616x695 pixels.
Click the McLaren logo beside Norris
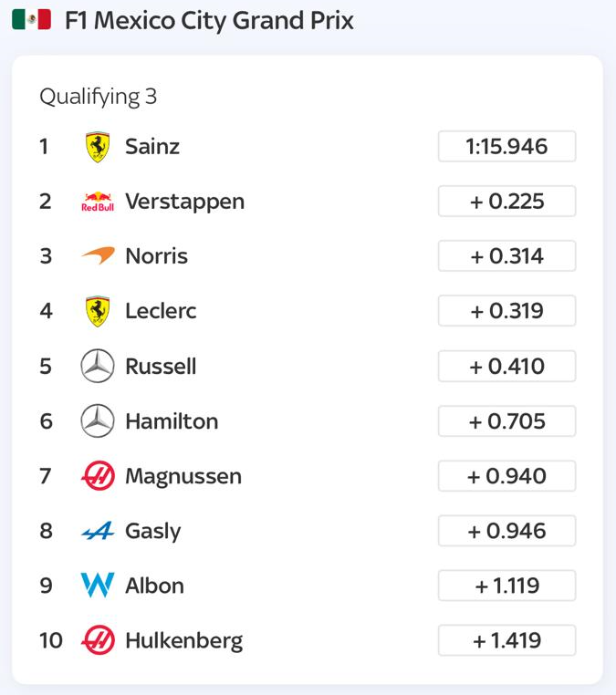coord(98,256)
